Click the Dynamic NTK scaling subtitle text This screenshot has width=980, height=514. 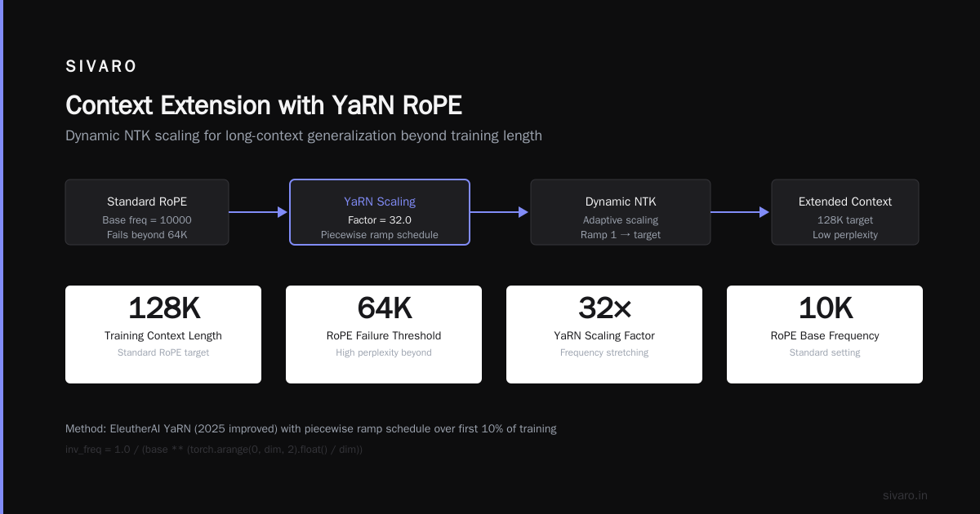[304, 135]
